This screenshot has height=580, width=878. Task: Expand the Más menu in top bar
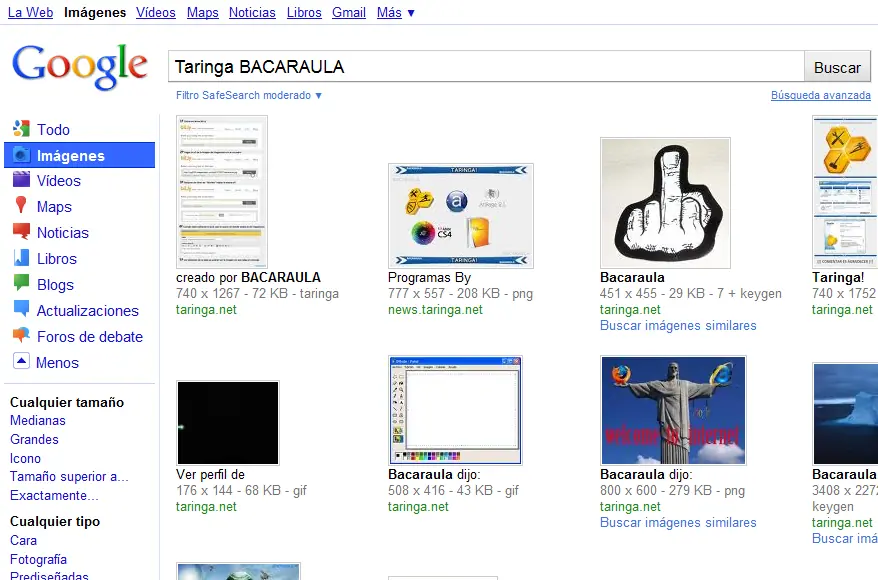[x=395, y=12]
